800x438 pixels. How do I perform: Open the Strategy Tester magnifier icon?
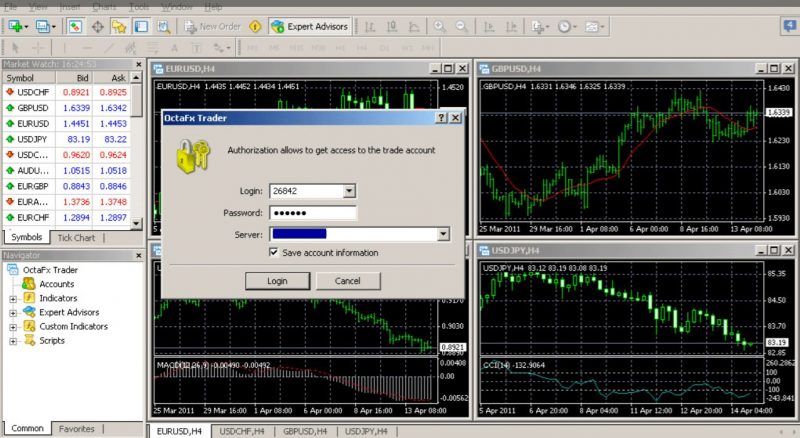(x=163, y=27)
